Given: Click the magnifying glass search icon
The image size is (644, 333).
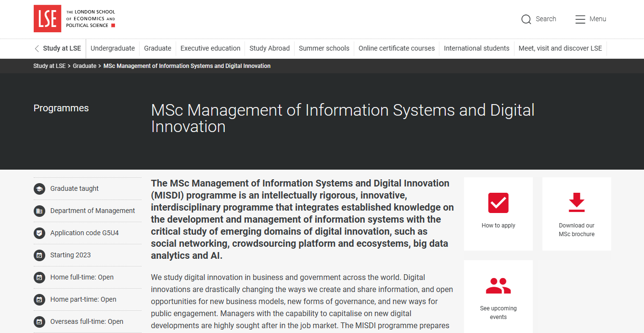Looking at the screenshot, I should tap(526, 19).
